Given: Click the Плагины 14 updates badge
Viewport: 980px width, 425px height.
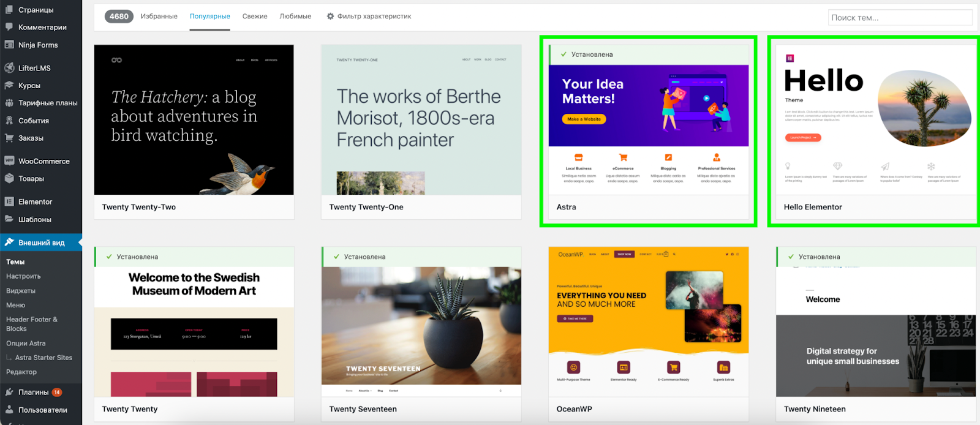Looking at the screenshot, I should pos(57,392).
